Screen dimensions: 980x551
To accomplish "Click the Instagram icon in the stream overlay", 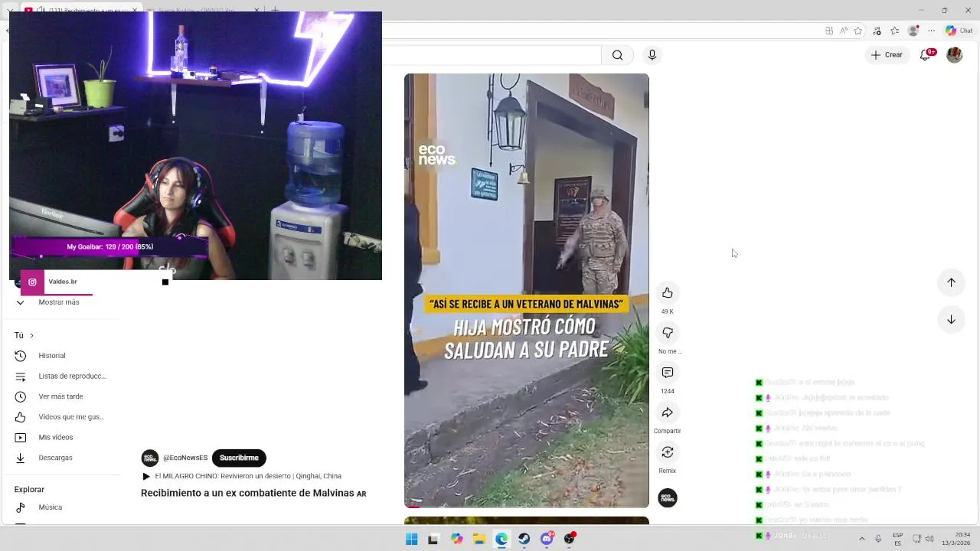I will pyautogui.click(x=32, y=282).
